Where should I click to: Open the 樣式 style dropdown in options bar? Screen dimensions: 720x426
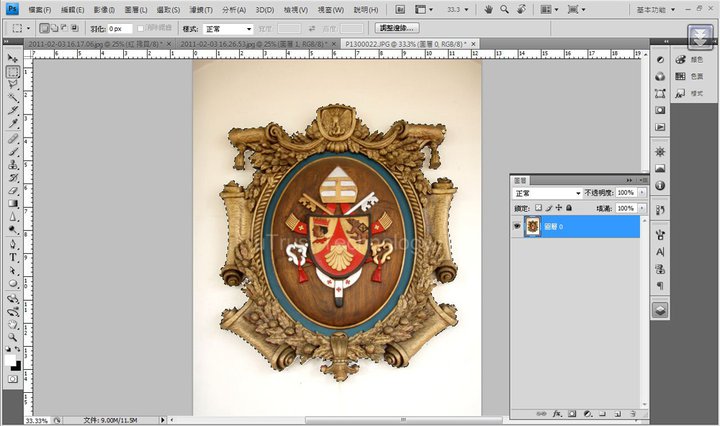(x=228, y=29)
